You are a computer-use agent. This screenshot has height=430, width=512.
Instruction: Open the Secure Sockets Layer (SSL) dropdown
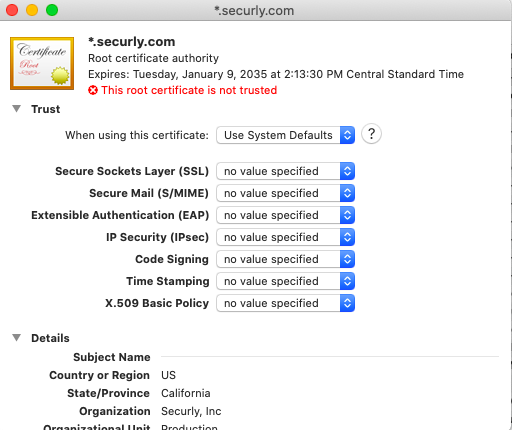click(285, 171)
